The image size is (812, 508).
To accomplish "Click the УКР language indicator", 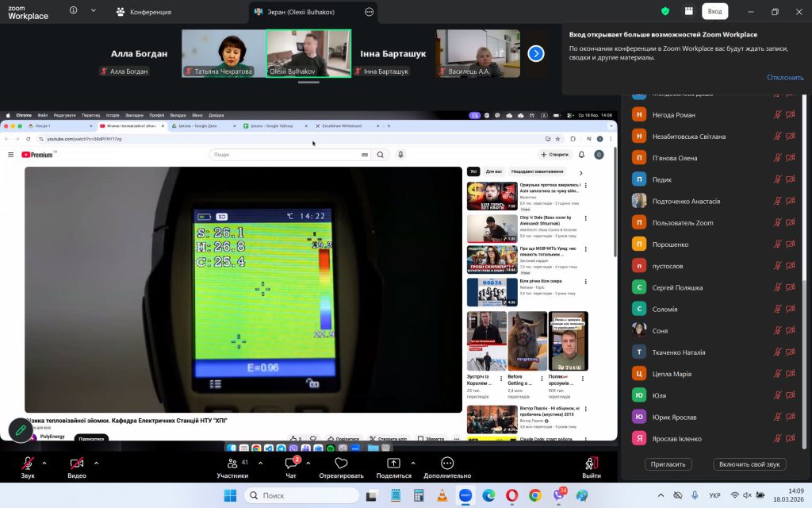I will tap(714, 495).
